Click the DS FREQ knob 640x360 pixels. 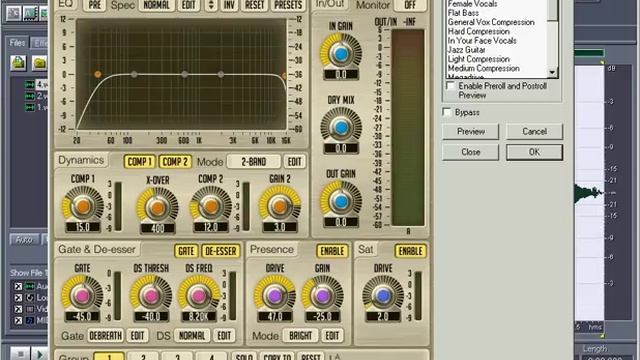tap(199, 296)
